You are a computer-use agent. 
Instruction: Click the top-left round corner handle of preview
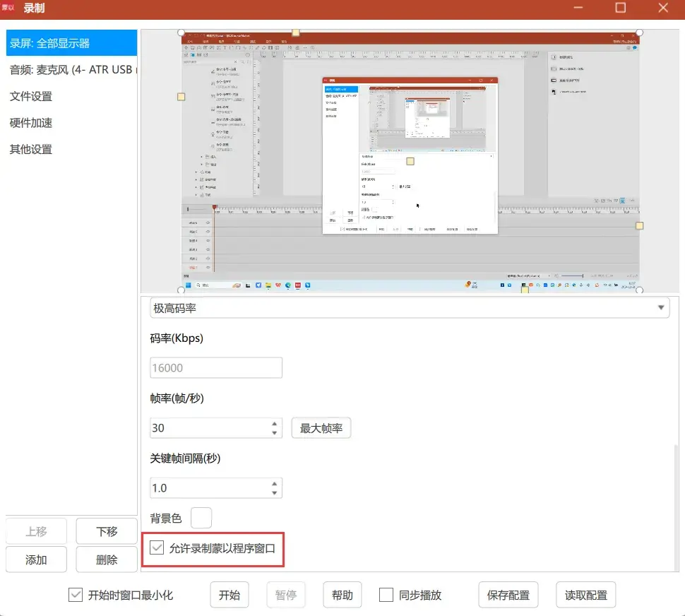click(x=181, y=32)
